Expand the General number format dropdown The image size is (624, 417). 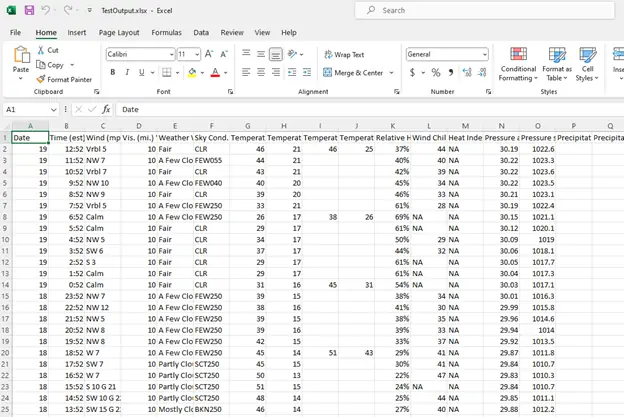[485, 54]
